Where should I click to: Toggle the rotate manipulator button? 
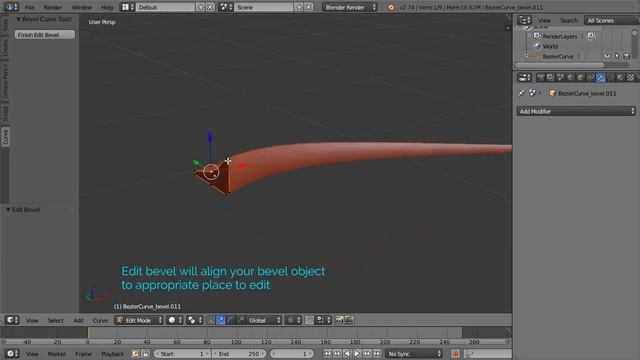(231, 320)
